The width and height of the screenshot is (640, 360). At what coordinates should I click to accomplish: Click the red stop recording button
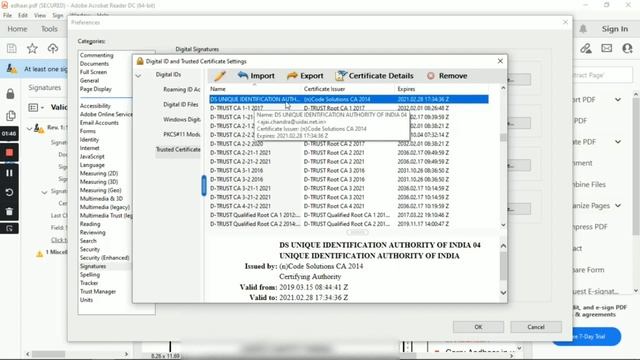click(9, 153)
